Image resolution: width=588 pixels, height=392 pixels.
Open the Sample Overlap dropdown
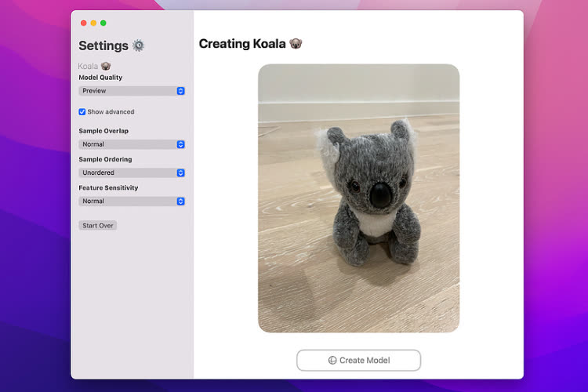click(x=132, y=144)
